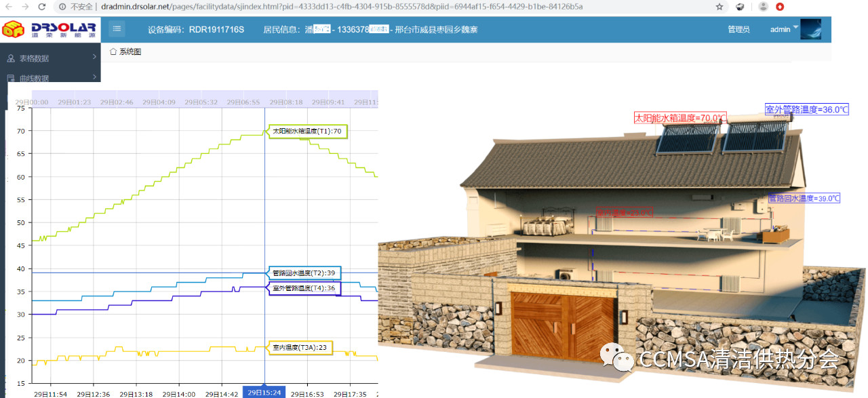Click the 管理员 item in the header
This screenshot has height=398, width=868.
738,30
